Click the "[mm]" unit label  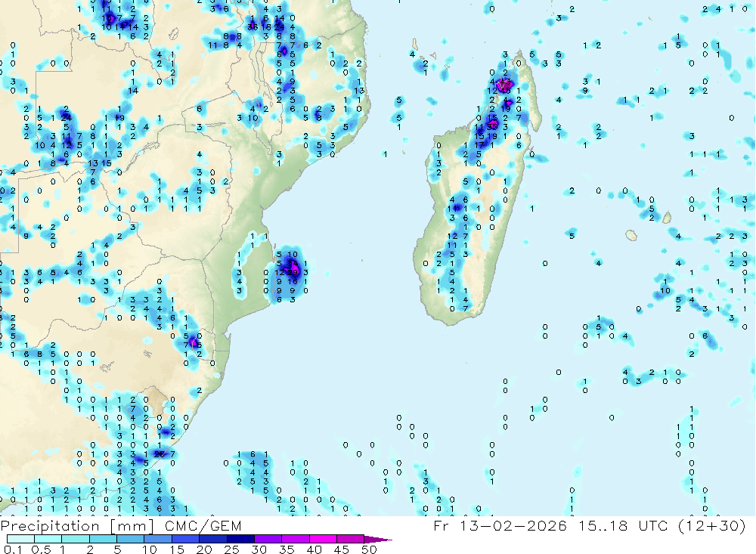[132, 526]
